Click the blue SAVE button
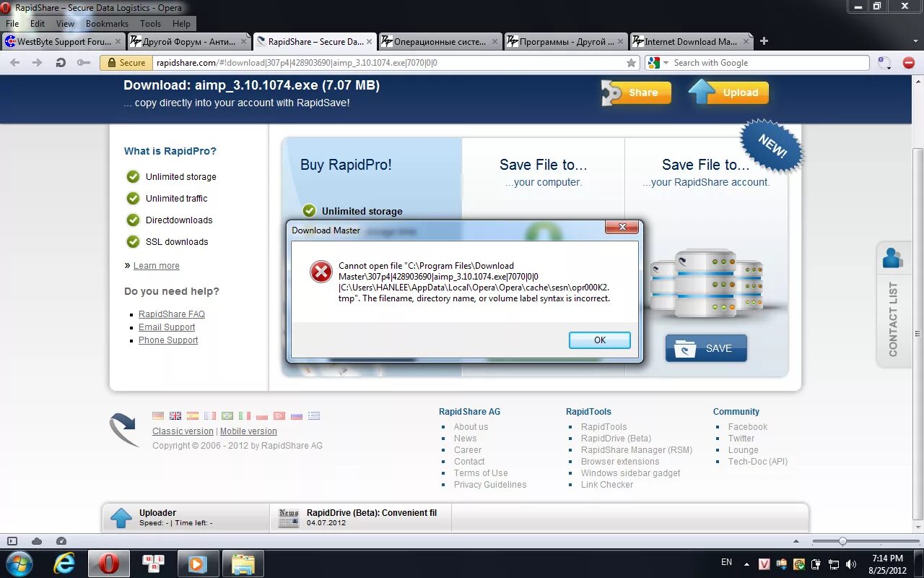924x578 pixels. click(x=706, y=348)
